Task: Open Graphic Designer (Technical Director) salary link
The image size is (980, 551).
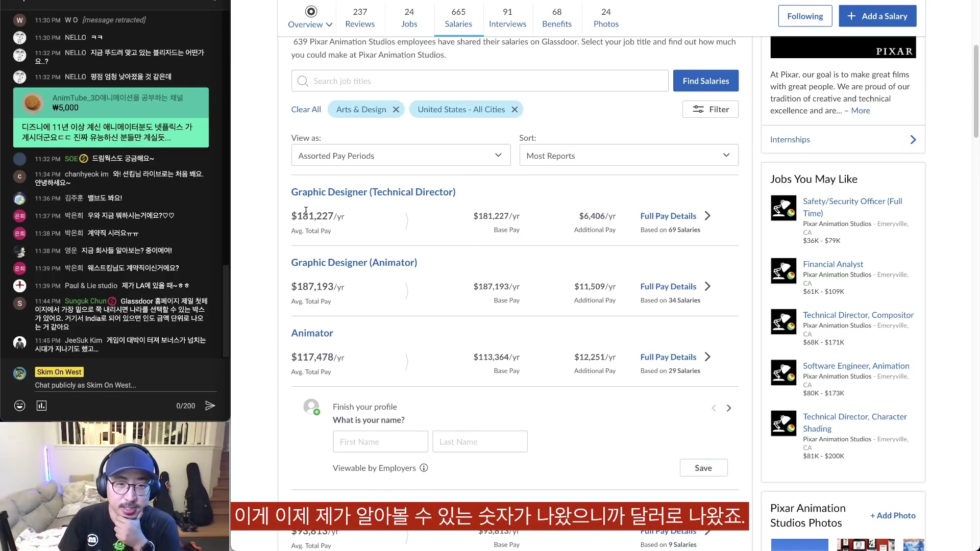Action: coord(373,192)
